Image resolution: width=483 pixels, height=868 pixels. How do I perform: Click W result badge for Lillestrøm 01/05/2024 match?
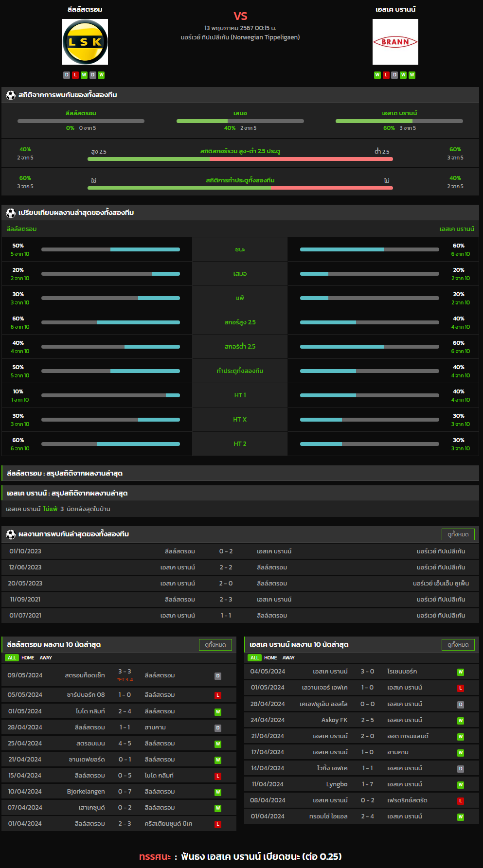(218, 712)
